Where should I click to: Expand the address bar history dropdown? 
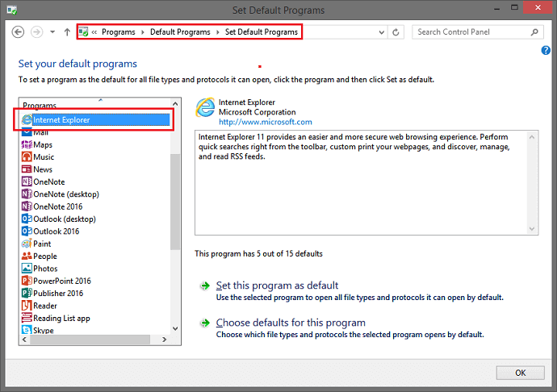[x=382, y=32]
